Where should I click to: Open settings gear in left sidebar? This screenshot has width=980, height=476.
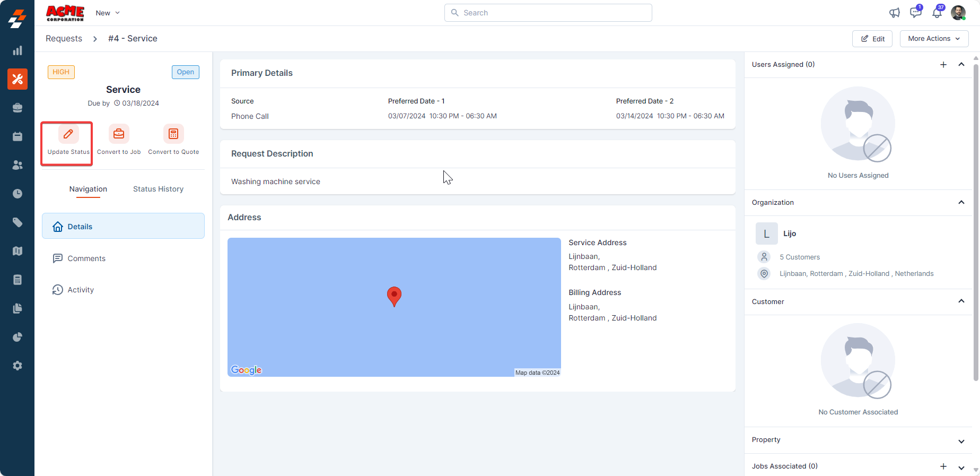pyautogui.click(x=17, y=366)
